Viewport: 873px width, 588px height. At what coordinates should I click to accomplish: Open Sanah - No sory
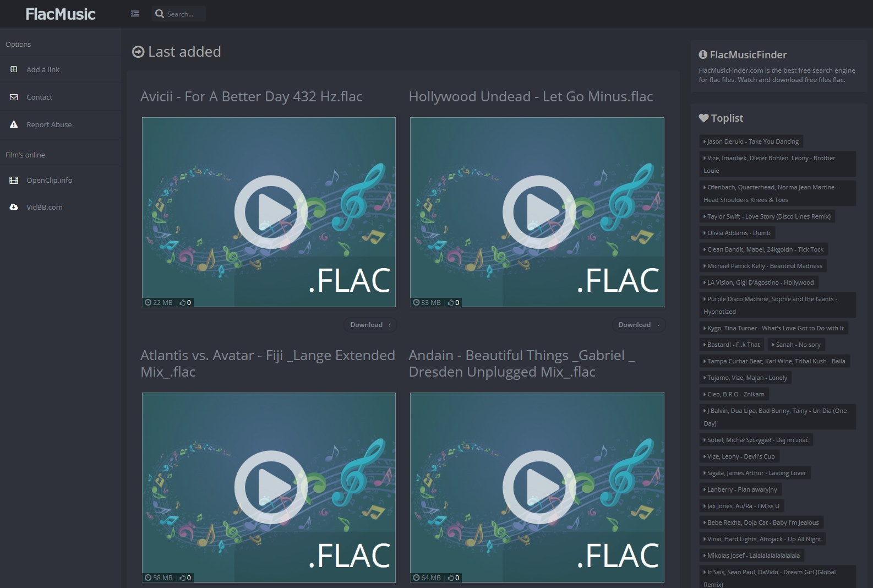click(796, 345)
